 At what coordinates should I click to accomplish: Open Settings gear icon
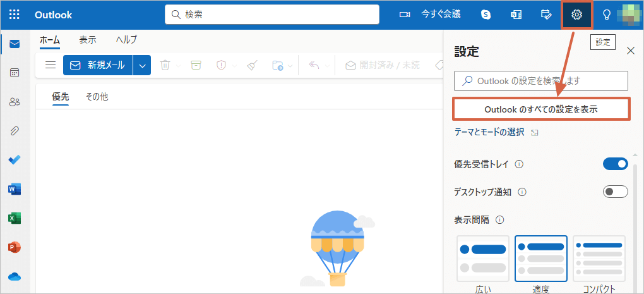click(577, 15)
